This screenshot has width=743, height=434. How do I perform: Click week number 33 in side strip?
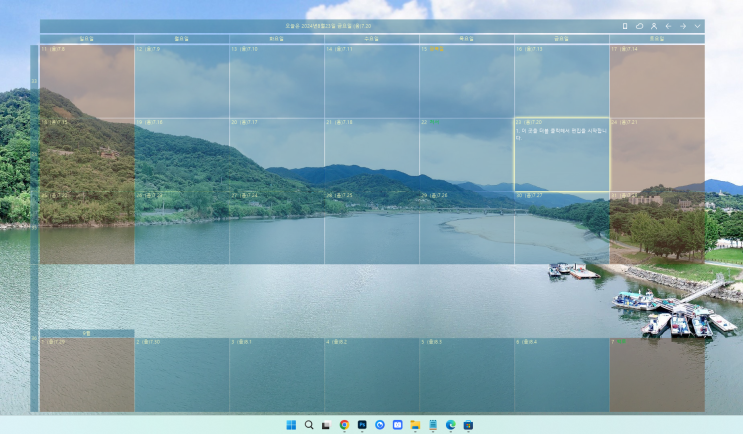tap(34, 81)
